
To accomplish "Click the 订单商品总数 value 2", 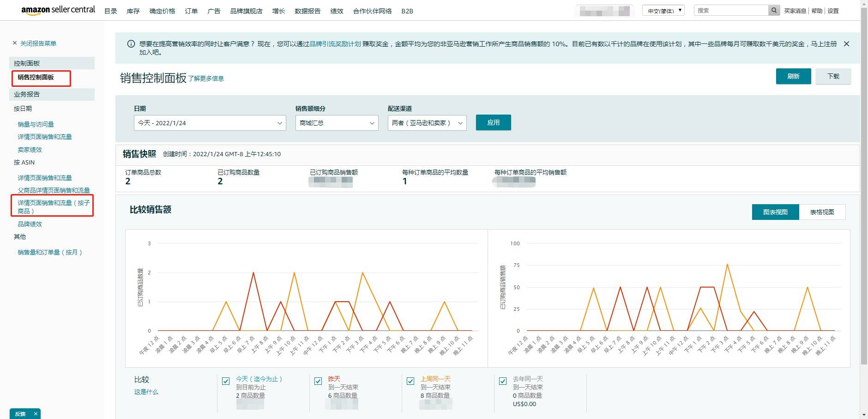I will point(128,182).
